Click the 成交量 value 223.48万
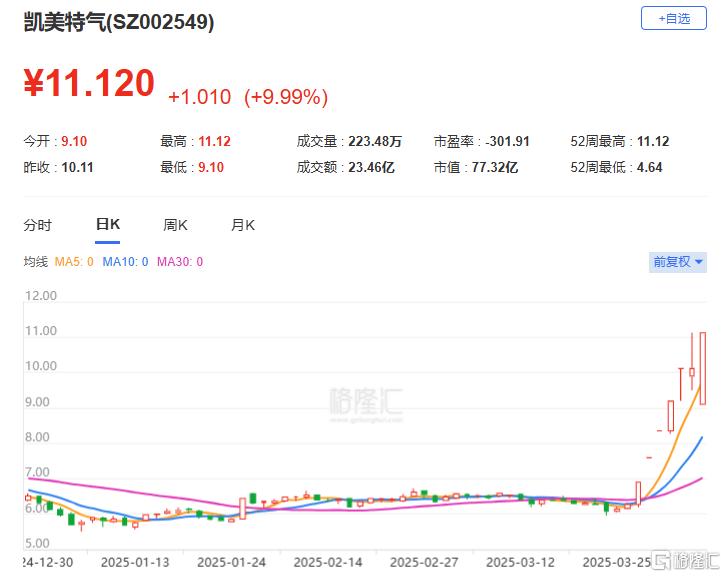Viewport: 726px width, 577px height. [x=375, y=141]
